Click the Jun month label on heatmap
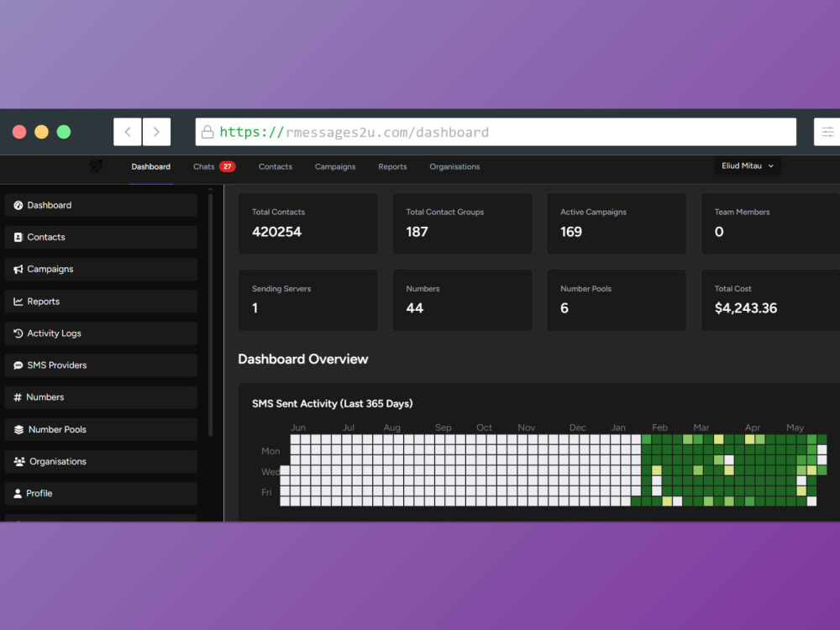 (298, 428)
